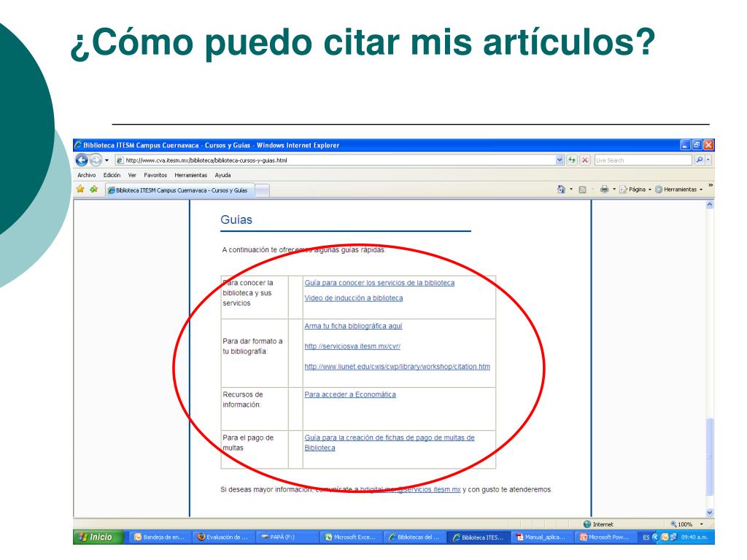Click Para acceder a Economática link
Viewport: 747px width, 560px height.
350,394
